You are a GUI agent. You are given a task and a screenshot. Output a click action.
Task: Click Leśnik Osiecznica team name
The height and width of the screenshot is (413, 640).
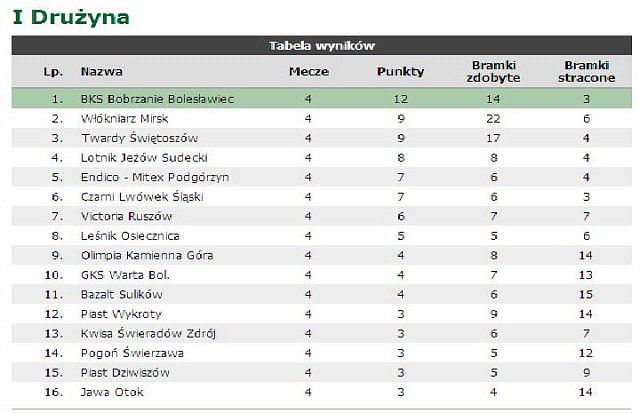coord(130,236)
